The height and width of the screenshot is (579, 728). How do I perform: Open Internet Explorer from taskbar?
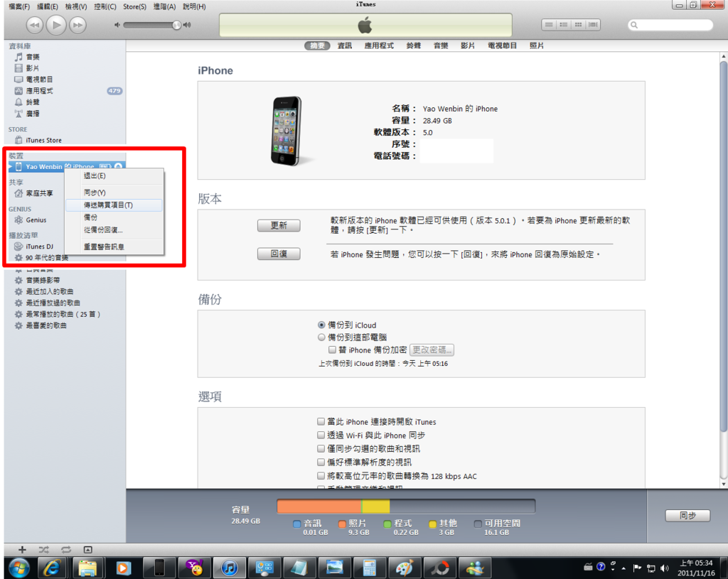pos(51,568)
